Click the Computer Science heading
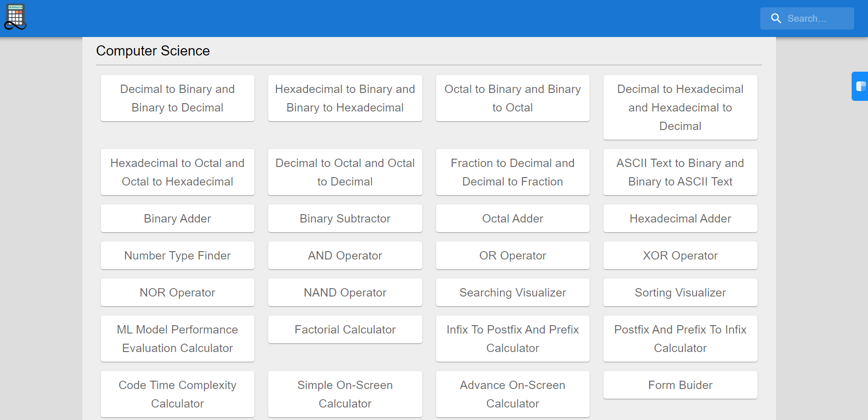The width and height of the screenshot is (868, 420). click(x=153, y=51)
